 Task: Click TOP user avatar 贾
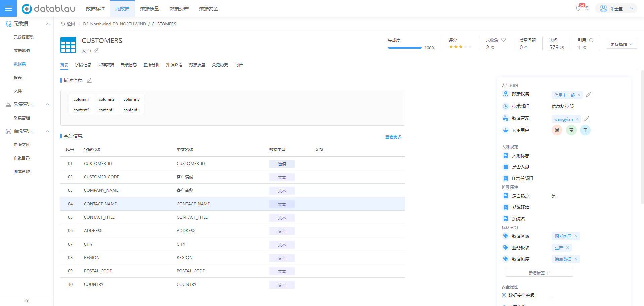(571, 130)
